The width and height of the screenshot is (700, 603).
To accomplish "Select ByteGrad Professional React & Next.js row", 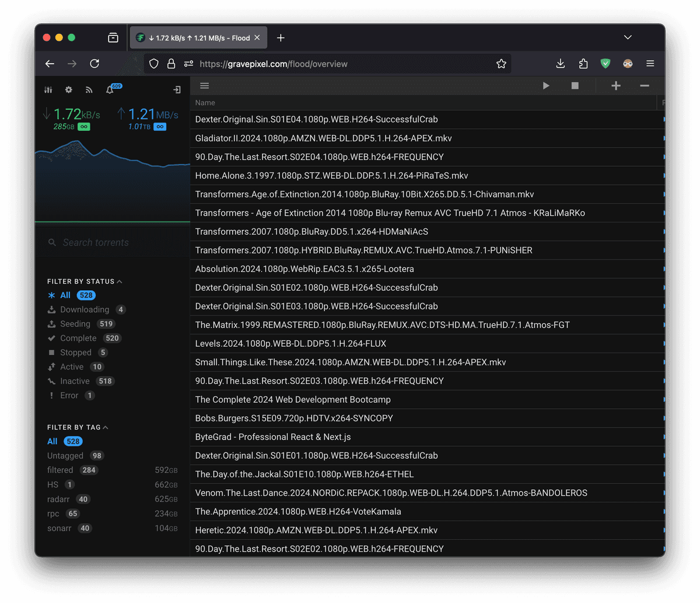I will pos(428,437).
